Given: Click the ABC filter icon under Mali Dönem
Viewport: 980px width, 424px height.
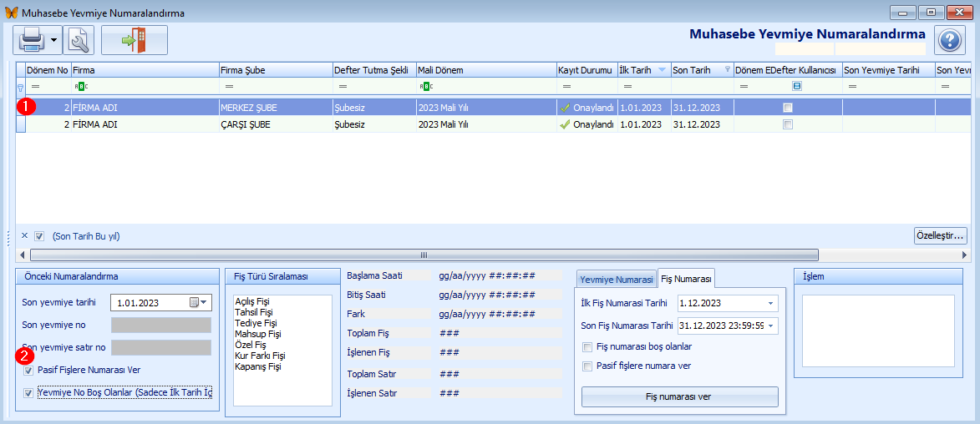Looking at the screenshot, I should [426, 86].
